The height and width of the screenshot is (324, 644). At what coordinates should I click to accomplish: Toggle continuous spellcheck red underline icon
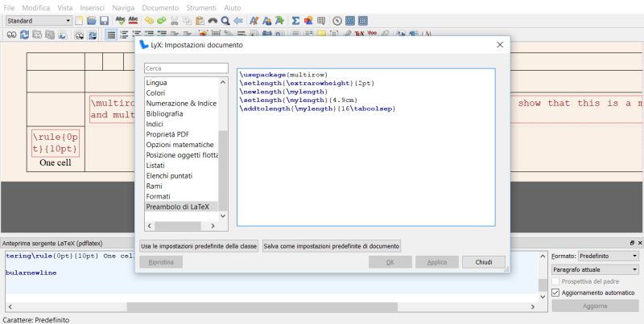[133, 21]
